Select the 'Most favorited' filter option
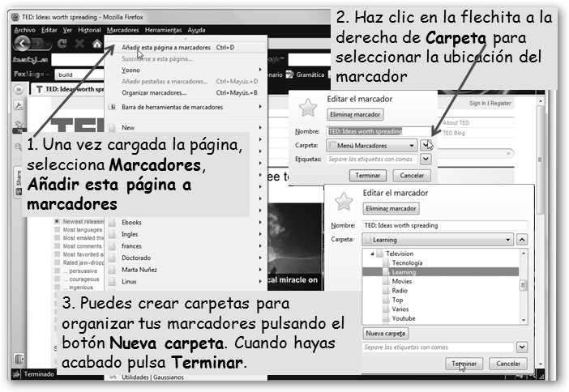The image size is (569, 392). [56, 256]
